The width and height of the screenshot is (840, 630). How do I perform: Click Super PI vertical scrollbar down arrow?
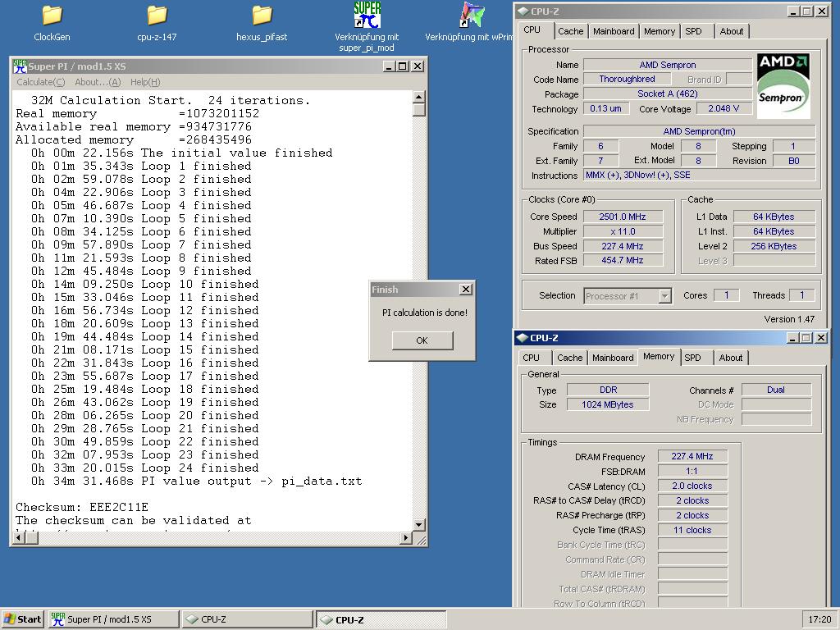(x=419, y=524)
